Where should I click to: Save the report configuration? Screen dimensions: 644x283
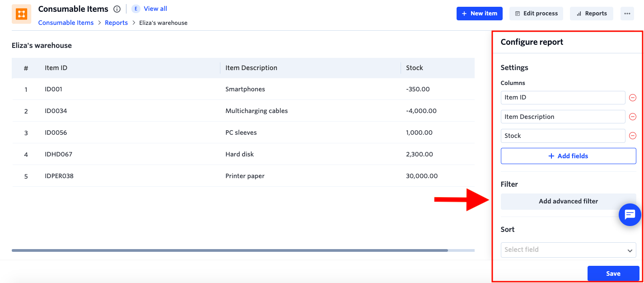(x=613, y=274)
